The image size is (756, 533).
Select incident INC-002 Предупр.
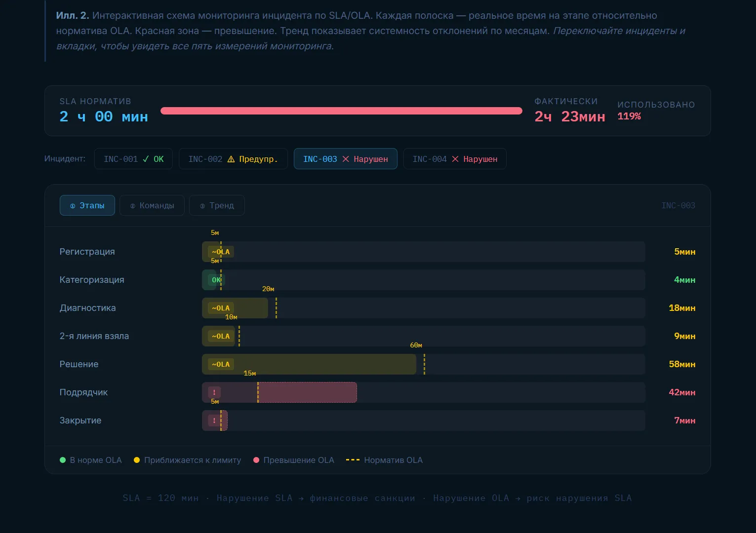pyautogui.click(x=233, y=159)
